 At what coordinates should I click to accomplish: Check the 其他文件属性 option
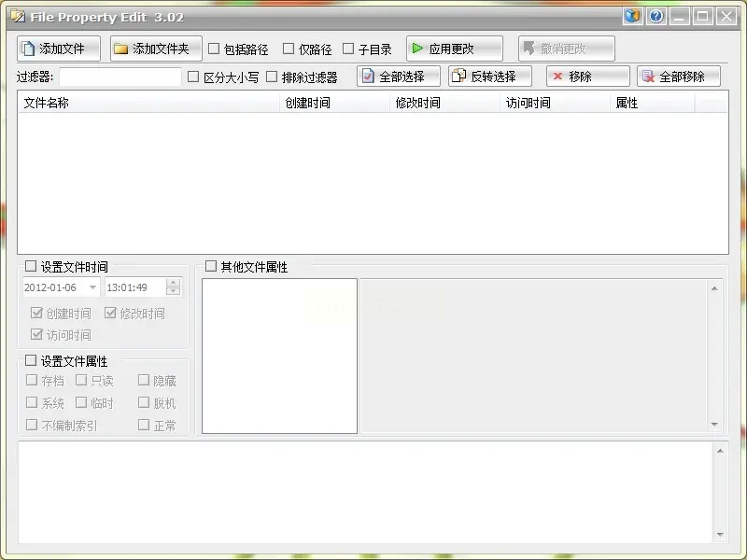(211, 266)
